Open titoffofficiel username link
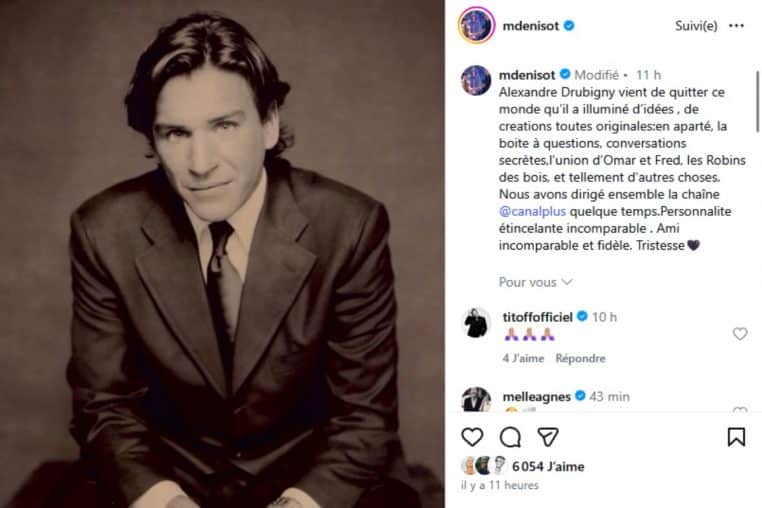The image size is (762, 508). tap(536, 317)
